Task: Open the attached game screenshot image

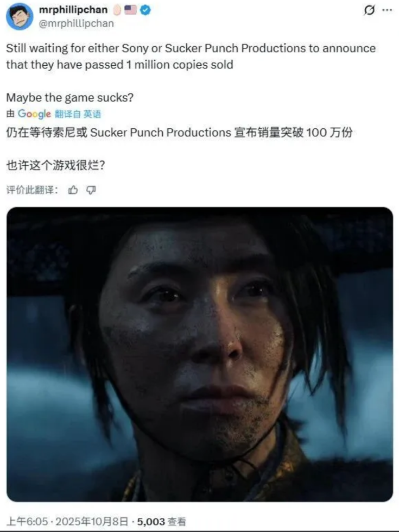Action: tap(200, 354)
